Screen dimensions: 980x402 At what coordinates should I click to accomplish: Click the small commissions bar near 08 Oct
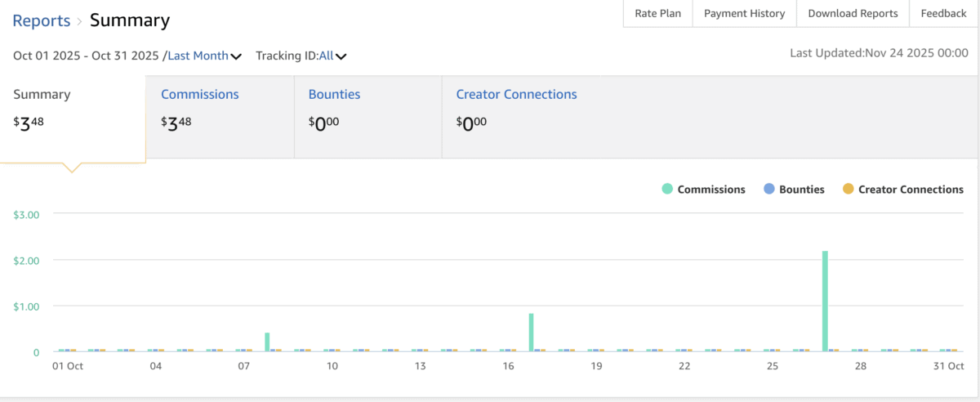point(267,342)
